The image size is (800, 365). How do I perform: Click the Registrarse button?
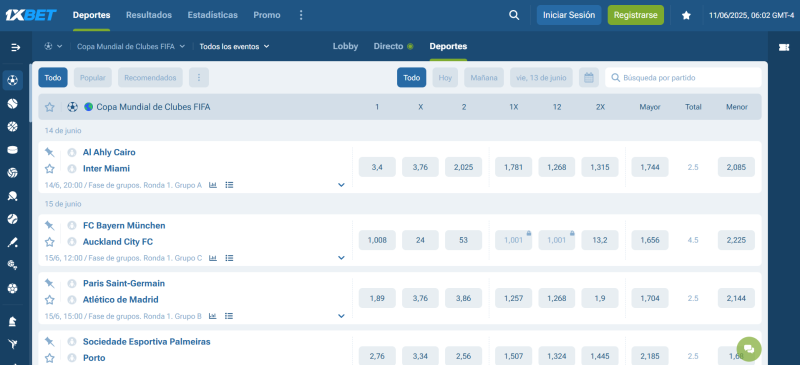click(x=636, y=15)
